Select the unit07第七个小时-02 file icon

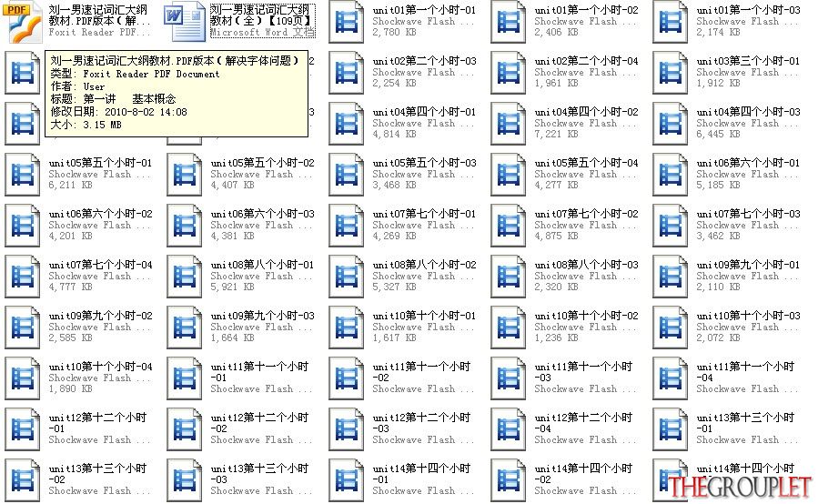click(508, 226)
